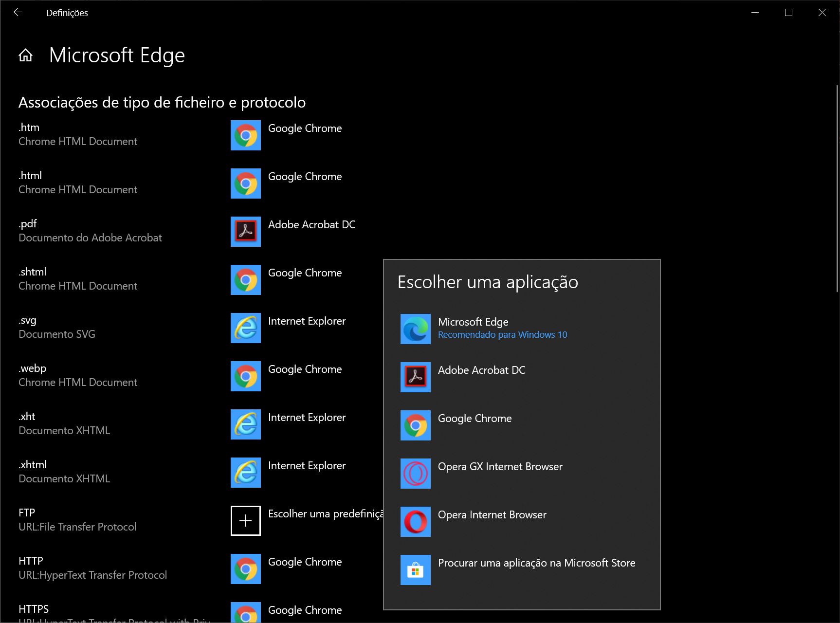The height and width of the screenshot is (623, 840).
Task: Click the Chrome icon for .shtml
Action: point(246,280)
